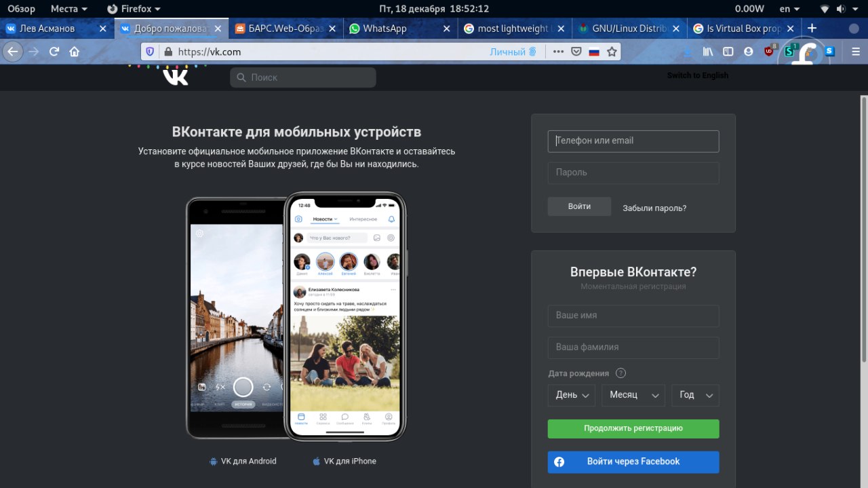The height and width of the screenshot is (488, 868).
Task: Open the tracking protection shield in the address bar
Action: click(x=150, y=52)
